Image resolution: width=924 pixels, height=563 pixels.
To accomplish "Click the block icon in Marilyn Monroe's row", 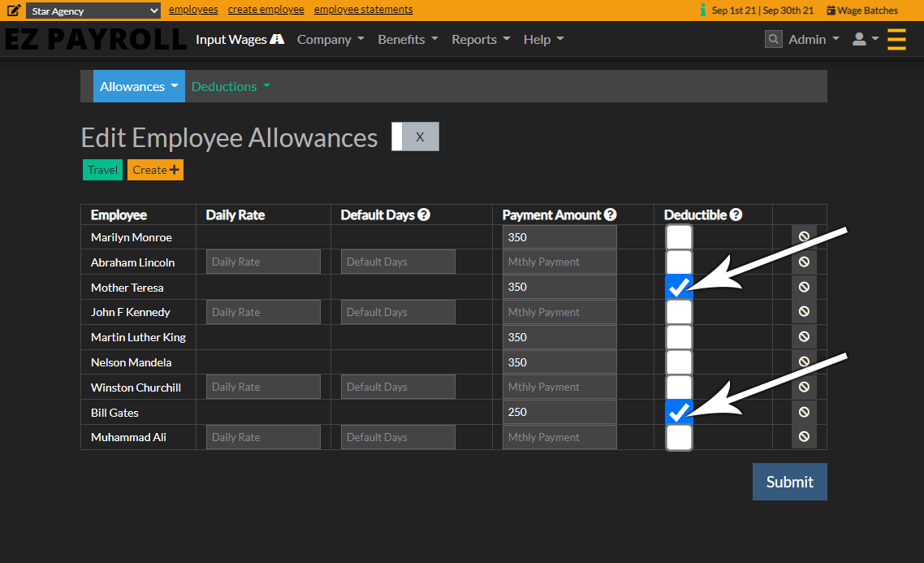I will pos(804,236).
